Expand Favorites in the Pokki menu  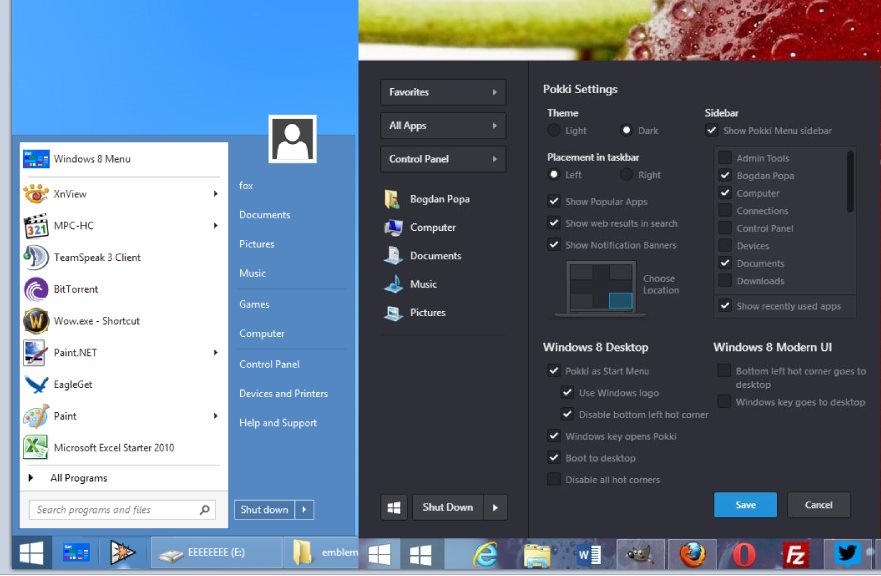(x=443, y=92)
